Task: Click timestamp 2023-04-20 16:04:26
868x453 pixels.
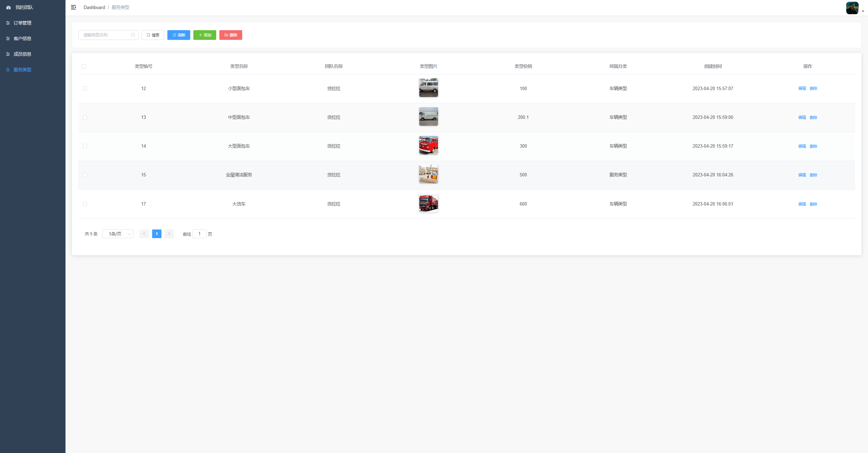Action: pyautogui.click(x=713, y=175)
